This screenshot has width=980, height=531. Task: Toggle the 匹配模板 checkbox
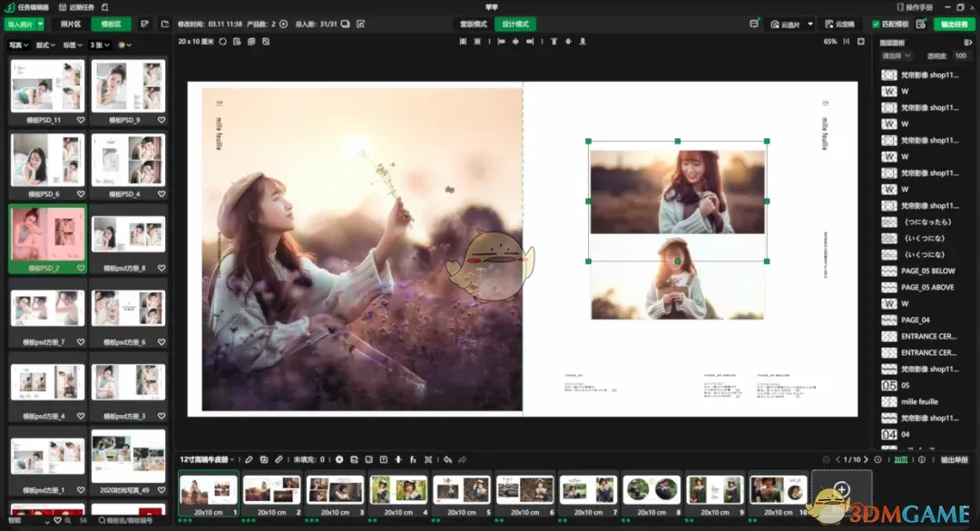tap(876, 25)
